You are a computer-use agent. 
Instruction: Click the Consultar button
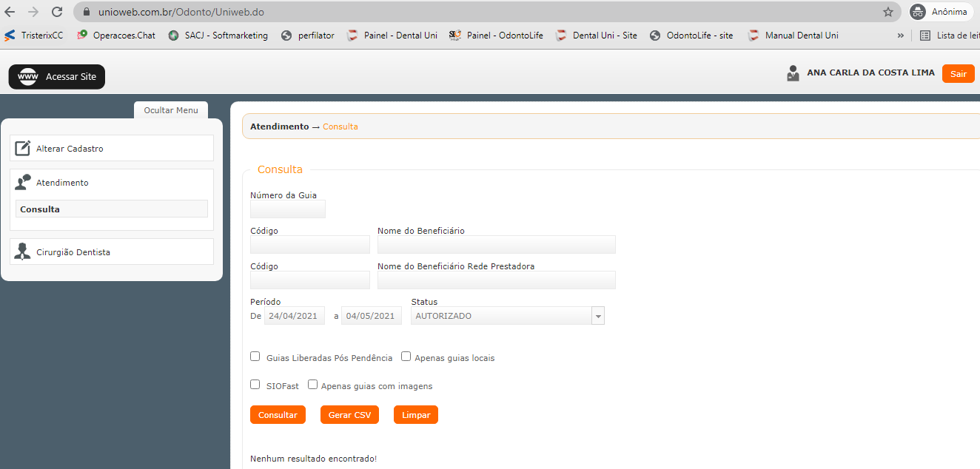point(278,415)
